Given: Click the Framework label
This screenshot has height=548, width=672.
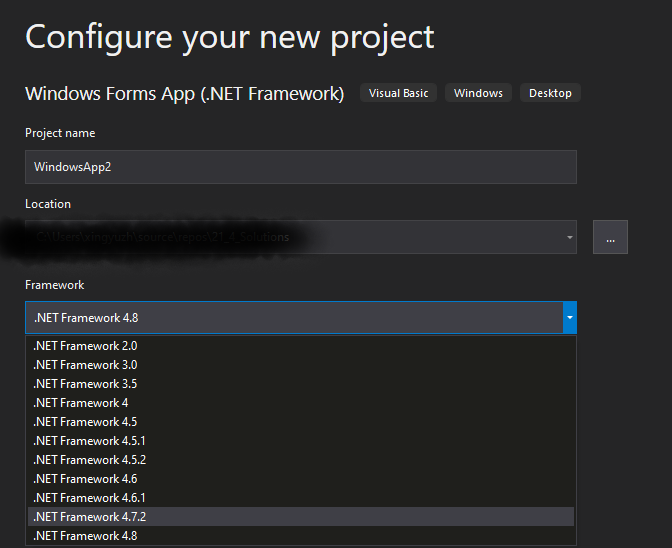Looking at the screenshot, I should tap(54, 285).
